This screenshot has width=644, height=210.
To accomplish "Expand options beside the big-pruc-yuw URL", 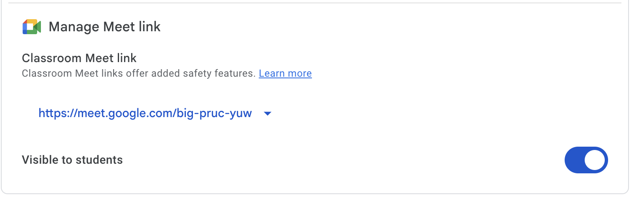I will point(268,113).
